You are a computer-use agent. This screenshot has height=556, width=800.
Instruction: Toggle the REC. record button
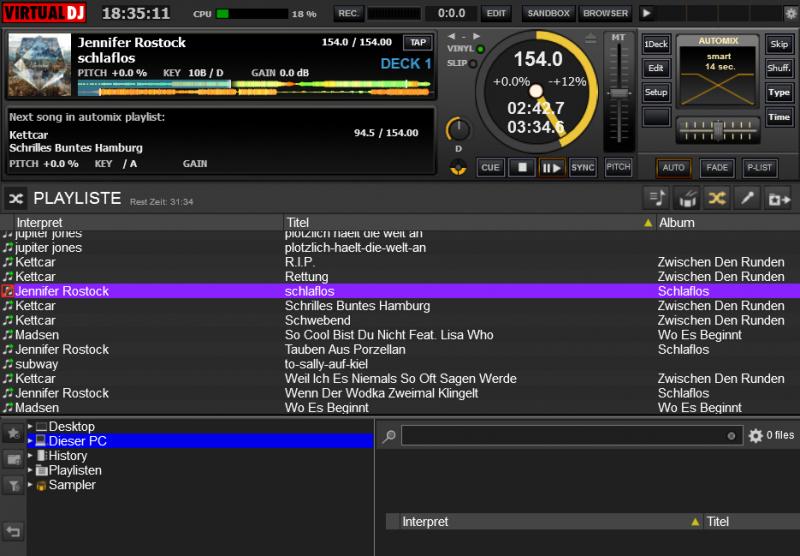tap(348, 13)
